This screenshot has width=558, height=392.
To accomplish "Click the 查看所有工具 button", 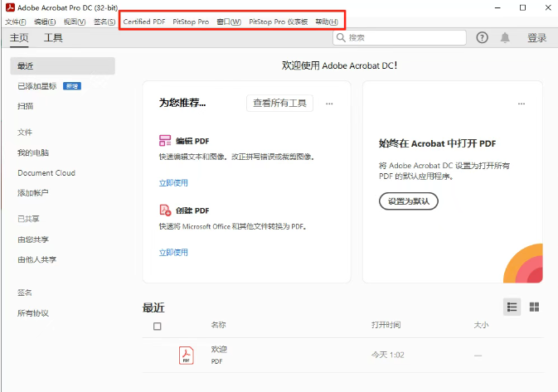I will click(280, 104).
